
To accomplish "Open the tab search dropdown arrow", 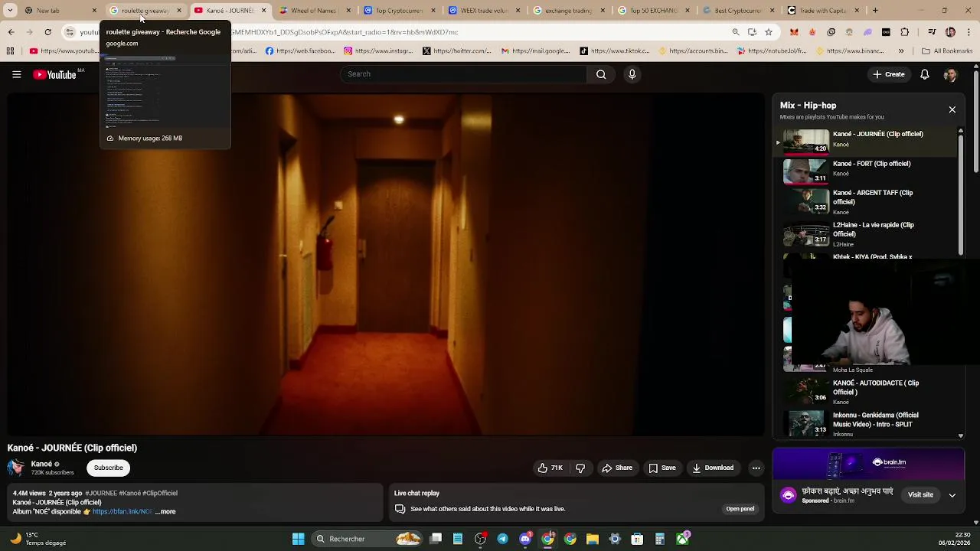I will pyautogui.click(x=10, y=11).
